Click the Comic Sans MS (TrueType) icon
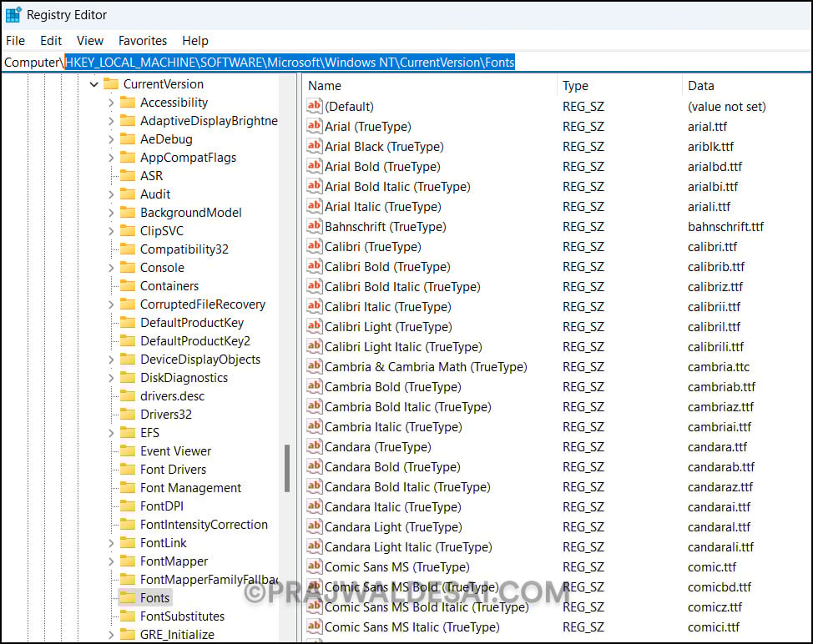The height and width of the screenshot is (644, 813). pos(314,566)
